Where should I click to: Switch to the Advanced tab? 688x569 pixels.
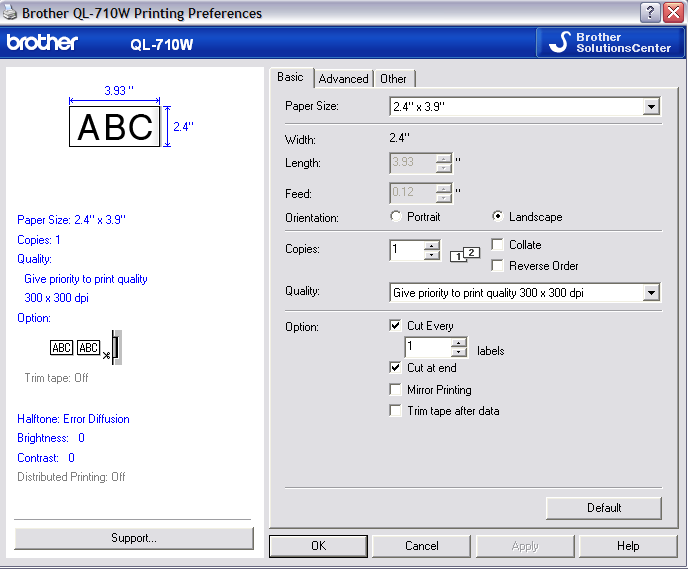pos(344,79)
